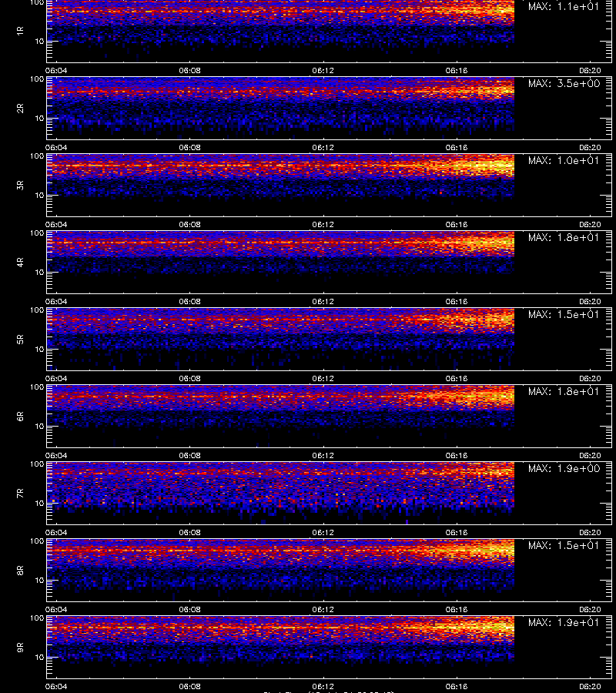Click the 5R spectrogram plot area
This screenshot has width=616, height=693.
(329, 339)
